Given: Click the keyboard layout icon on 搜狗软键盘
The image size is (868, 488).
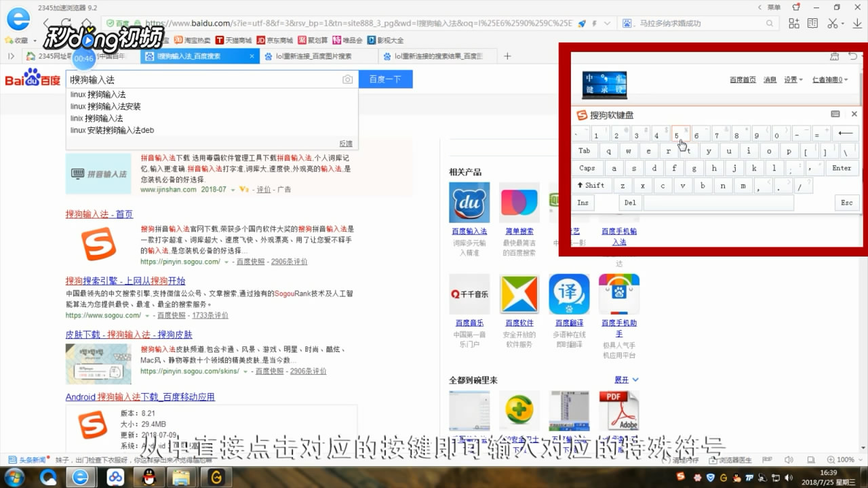Looking at the screenshot, I should (x=835, y=114).
